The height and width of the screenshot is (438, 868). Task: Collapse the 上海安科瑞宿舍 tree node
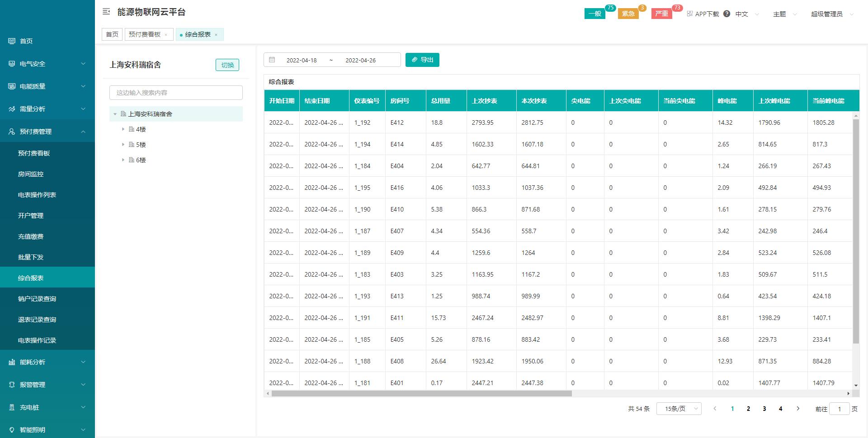115,114
